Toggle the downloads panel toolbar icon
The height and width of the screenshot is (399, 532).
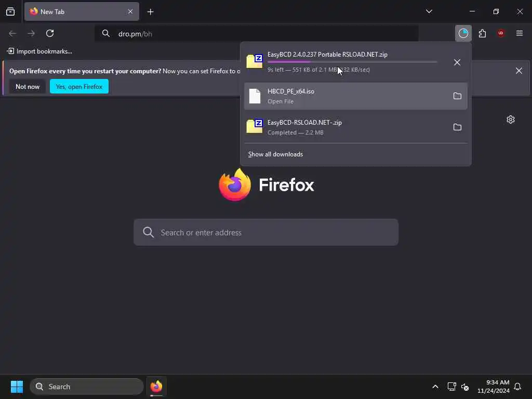(463, 33)
